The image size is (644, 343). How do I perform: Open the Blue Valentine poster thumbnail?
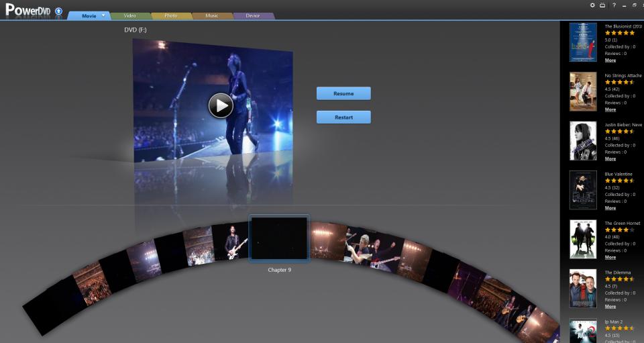[583, 190]
